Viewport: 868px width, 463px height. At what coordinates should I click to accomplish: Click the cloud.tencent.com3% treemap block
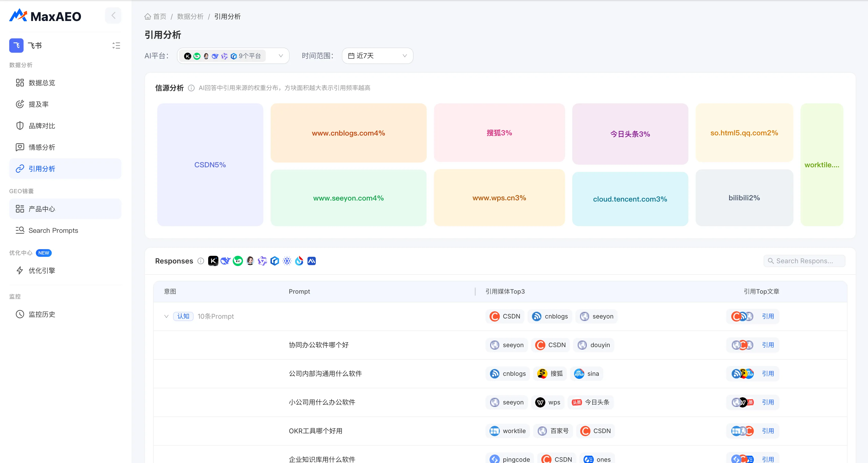[630, 199]
